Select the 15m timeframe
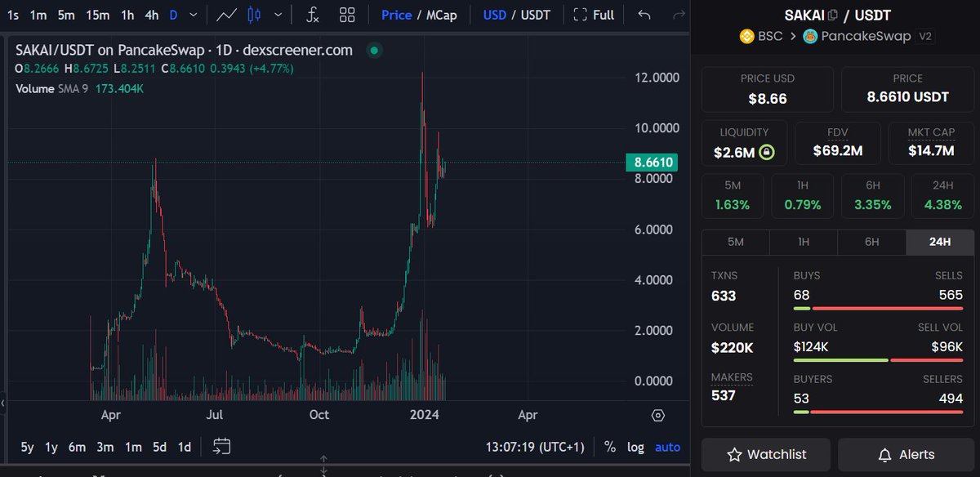This screenshot has width=980, height=477. pos(97,15)
